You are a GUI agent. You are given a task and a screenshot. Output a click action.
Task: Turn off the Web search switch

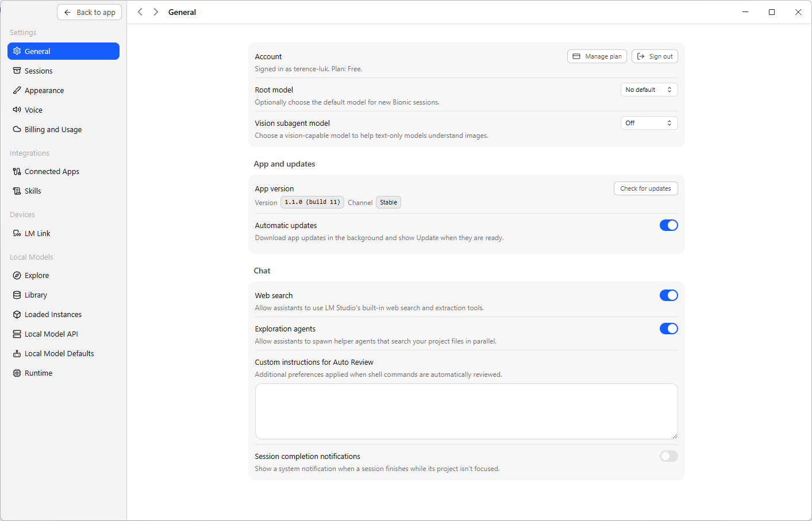click(668, 295)
